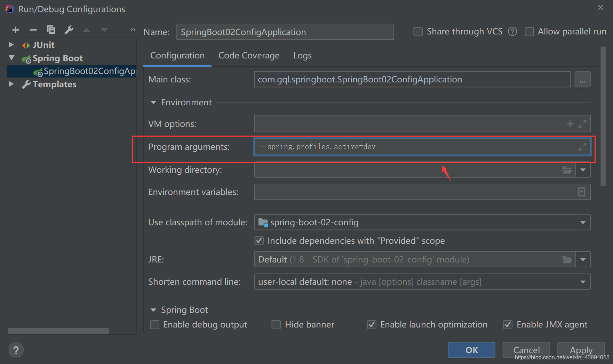The height and width of the screenshot is (364, 613).
Task: Browse working directory folder
Action: pyautogui.click(x=567, y=170)
